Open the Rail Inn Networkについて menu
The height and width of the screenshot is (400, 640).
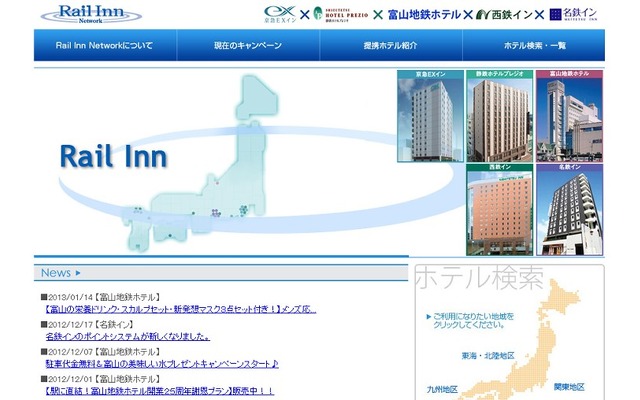[x=105, y=45]
